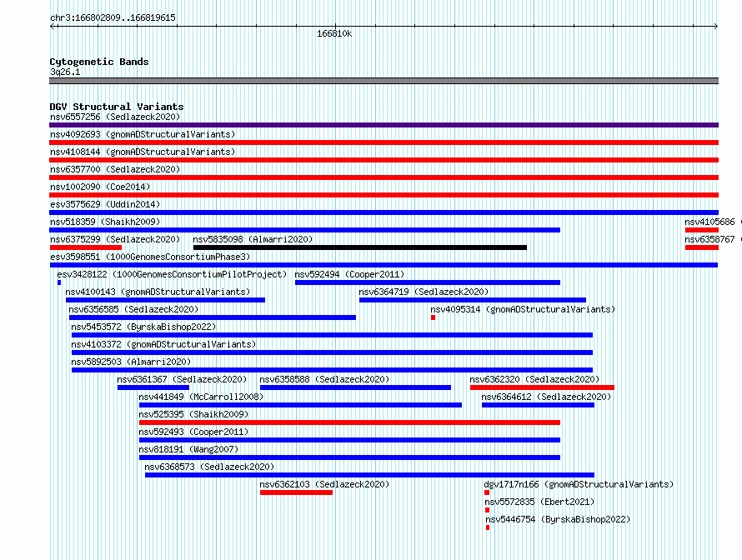Click nsv441849 (McCarroll2008) variant label
The height and width of the screenshot is (560, 742).
click(201, 397)
